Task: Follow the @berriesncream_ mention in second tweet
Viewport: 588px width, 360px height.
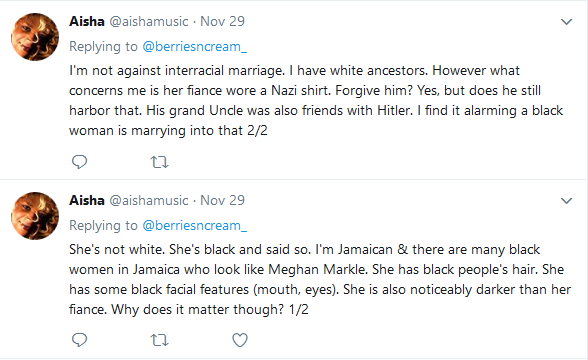Action: 195,225
